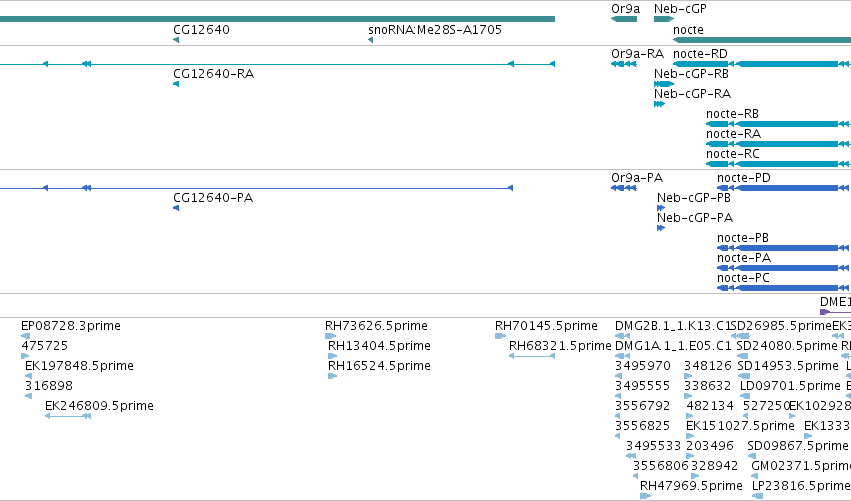Click the CG12640-PA protein label

213,198
